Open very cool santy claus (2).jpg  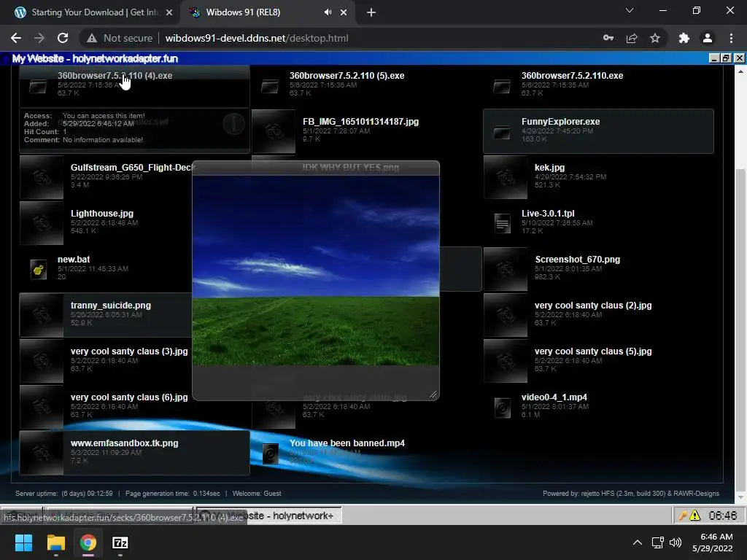pyautogui.click(x=593, y=306)
